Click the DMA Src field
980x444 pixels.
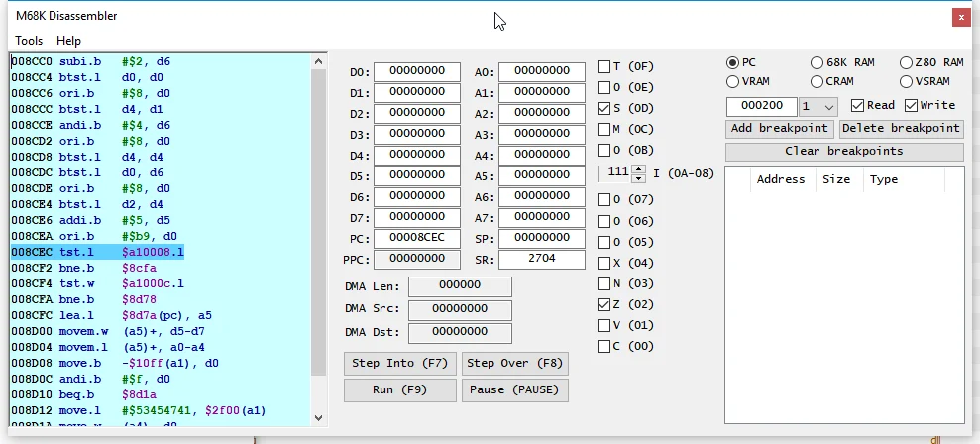point(460,310)
